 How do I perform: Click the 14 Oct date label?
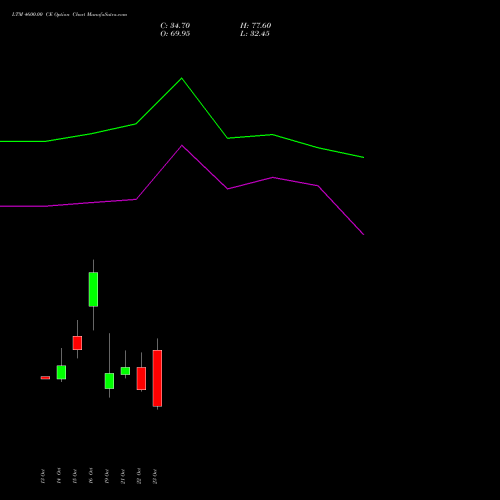pyautogui.click(x=59, y=476)
